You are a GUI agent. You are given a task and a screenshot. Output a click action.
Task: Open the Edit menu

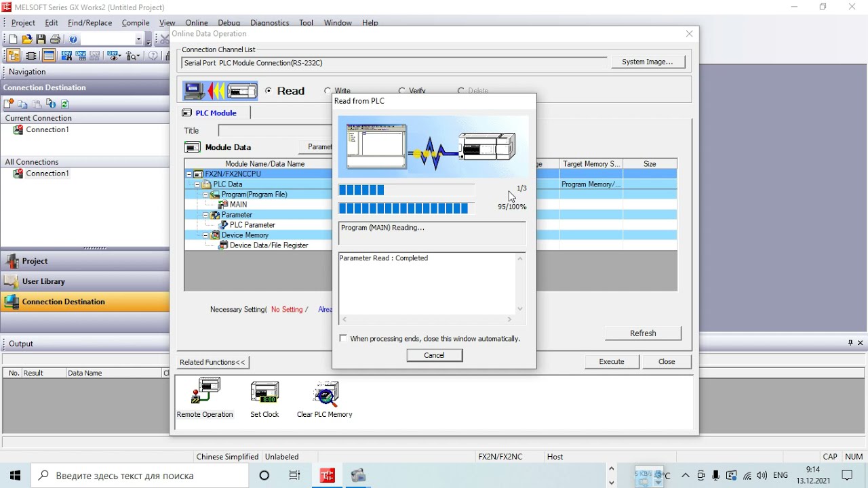pyautogui.click(x=52, y=22)
